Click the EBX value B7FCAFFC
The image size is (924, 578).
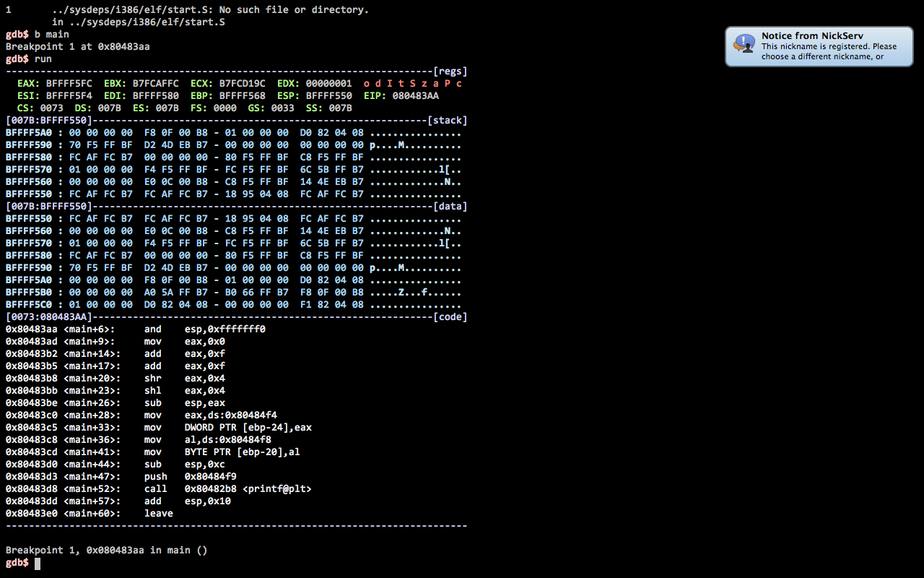coord(156,83)
